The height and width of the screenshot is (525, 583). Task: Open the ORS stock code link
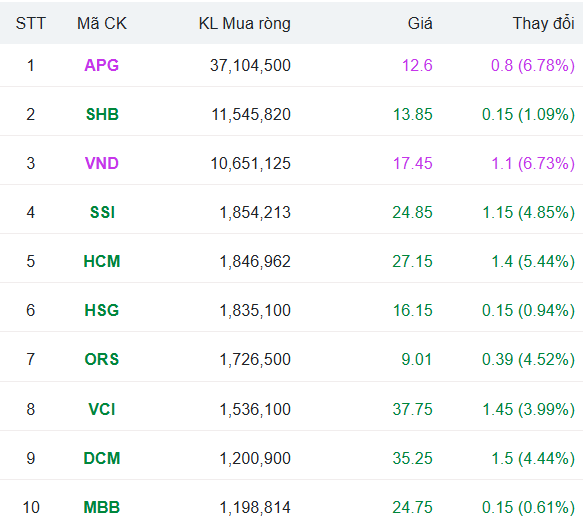(x=102, y=360)
